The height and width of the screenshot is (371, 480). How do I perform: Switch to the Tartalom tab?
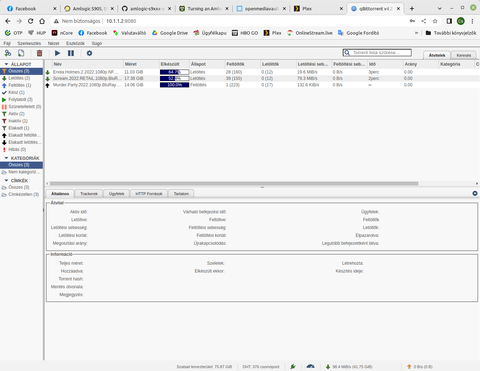coord(181,194)
